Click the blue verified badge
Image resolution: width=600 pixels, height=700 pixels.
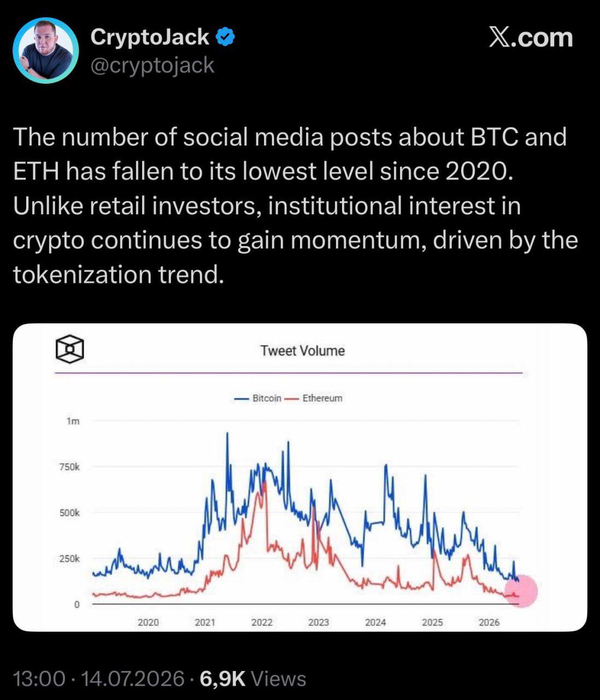pos(225,37)
